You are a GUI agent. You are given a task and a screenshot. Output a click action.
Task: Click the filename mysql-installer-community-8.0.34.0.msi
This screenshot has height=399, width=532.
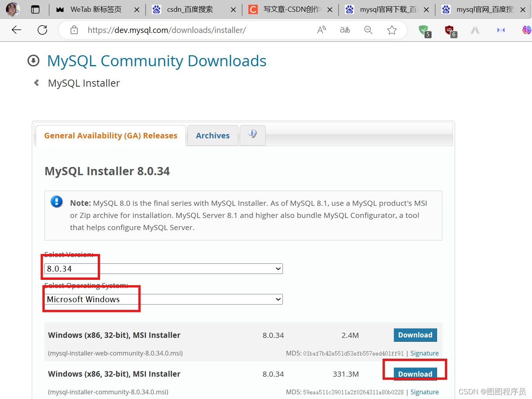tap(108, 392)
